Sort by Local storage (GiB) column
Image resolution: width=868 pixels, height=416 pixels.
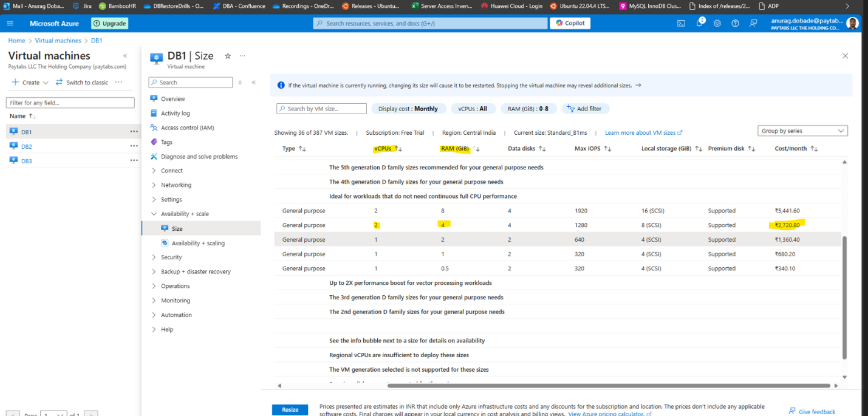(672, 149)
